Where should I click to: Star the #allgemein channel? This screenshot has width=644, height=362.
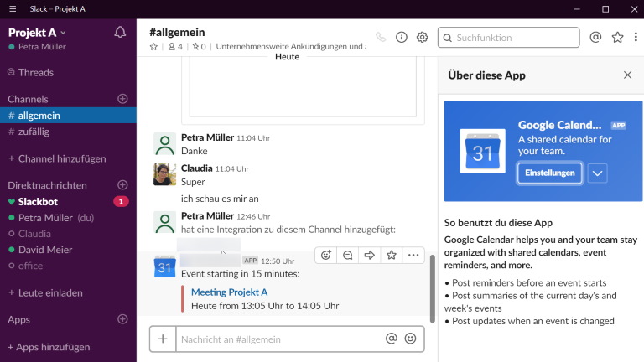coord(153,47)
